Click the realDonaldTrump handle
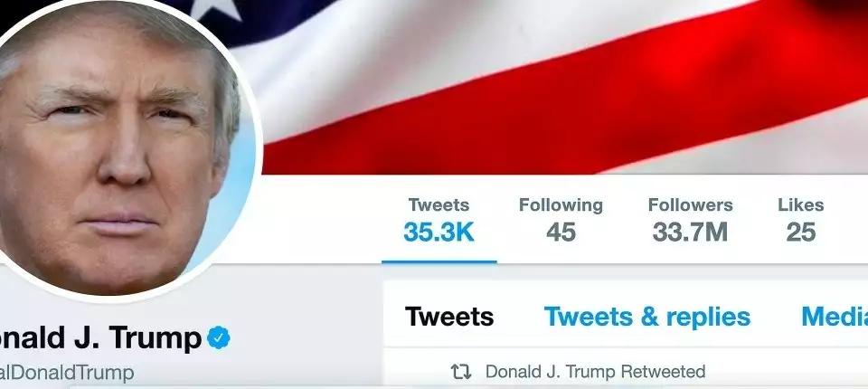Screen dimensions: 868x389 click(67, 373)
